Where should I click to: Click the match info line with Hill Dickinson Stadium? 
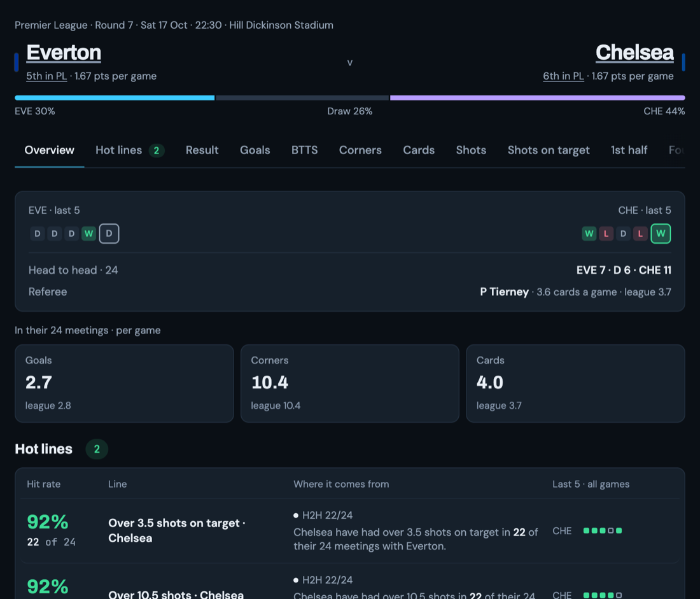[x=174, y=25]
